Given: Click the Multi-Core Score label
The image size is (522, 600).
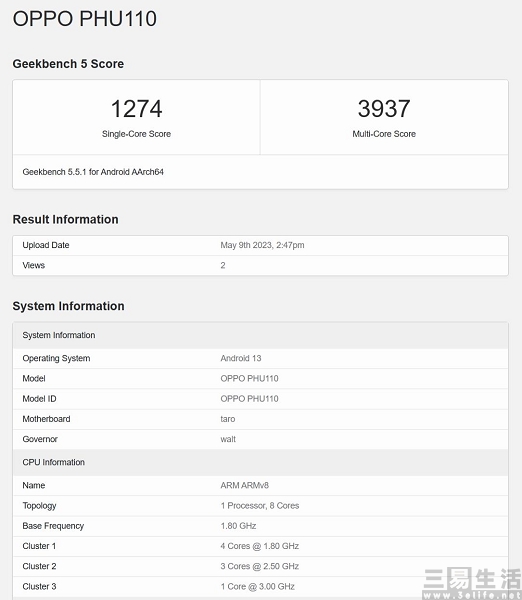Looking at the screenshot, I should click(384, 134).
